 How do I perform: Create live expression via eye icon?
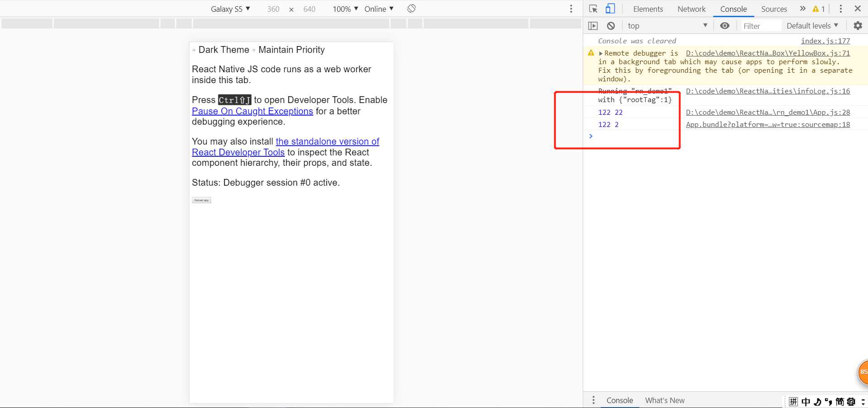click(725, 26)
